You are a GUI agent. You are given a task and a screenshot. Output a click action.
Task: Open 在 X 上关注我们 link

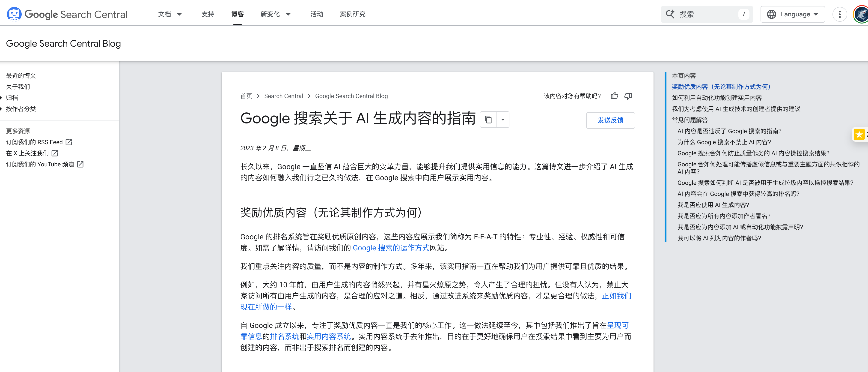[27, 153]
